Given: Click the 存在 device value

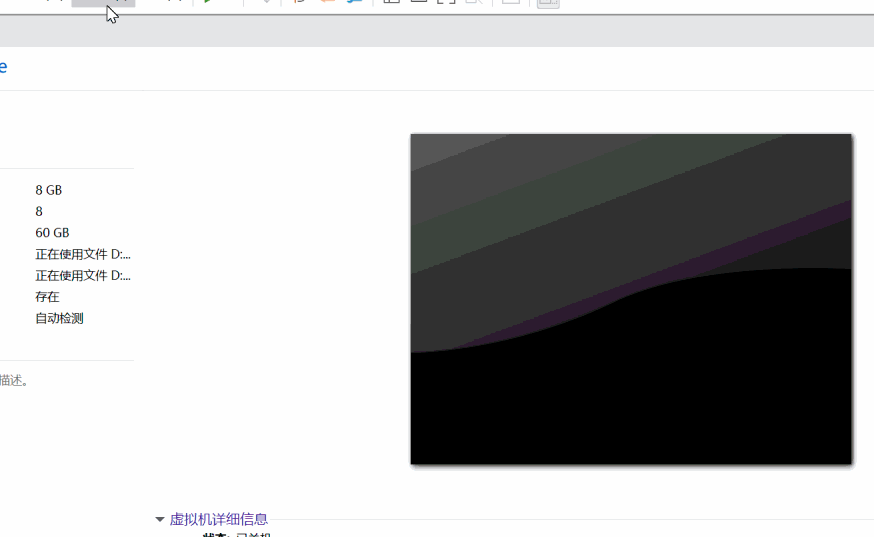Looking at the screenshot, I should pos(47,297).
